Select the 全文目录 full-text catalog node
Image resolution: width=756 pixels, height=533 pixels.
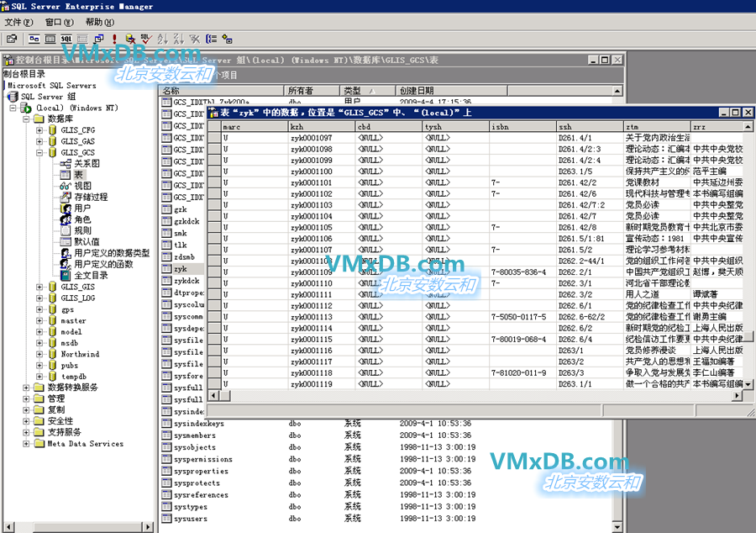pyautogui.click(x=91, y=275)
